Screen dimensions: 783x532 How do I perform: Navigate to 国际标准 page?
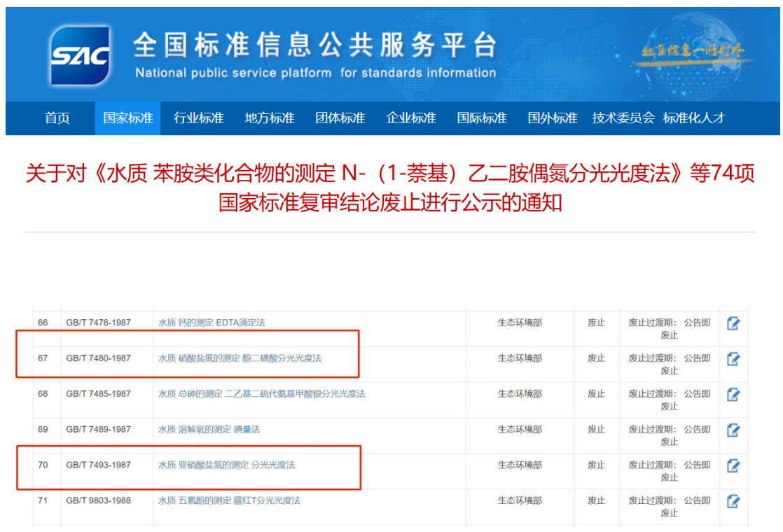[482, 118]
